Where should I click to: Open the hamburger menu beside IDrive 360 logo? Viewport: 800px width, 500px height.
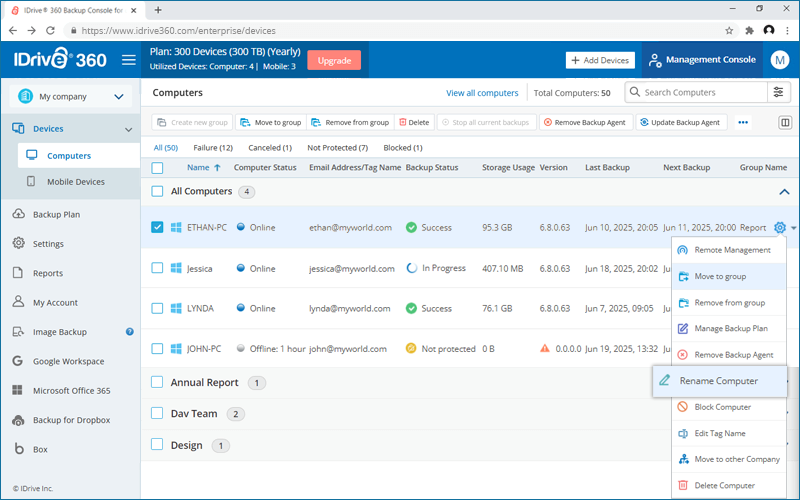pyautogui.click(x=129, y=60)
